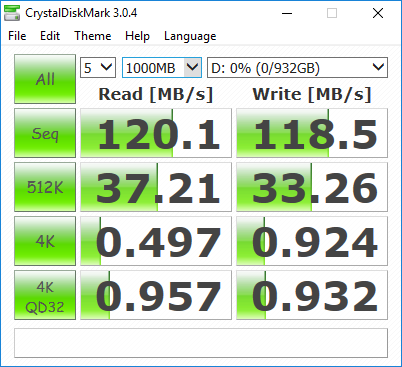
Task: Run the 4K QD32 test
Action: click(x=45, y=295)
